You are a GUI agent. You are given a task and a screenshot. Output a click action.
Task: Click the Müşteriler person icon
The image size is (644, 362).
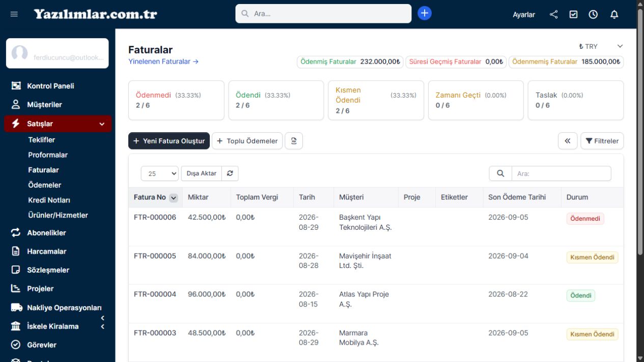tap(16, 105)
